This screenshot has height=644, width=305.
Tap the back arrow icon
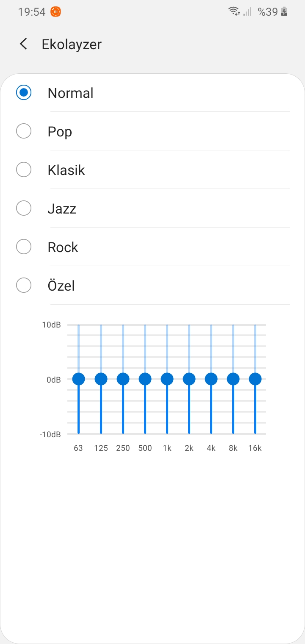coord(23,44)
